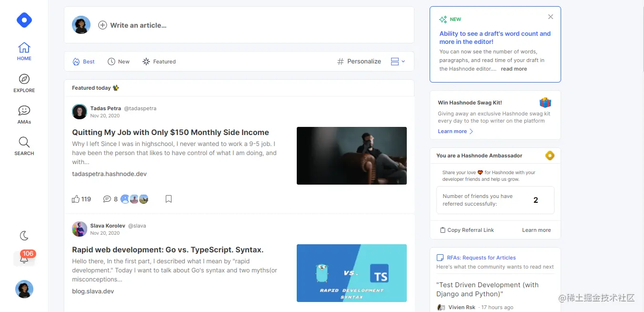Switch to the New tab
This screenshot has width=644, height=312.
(119, 62)
